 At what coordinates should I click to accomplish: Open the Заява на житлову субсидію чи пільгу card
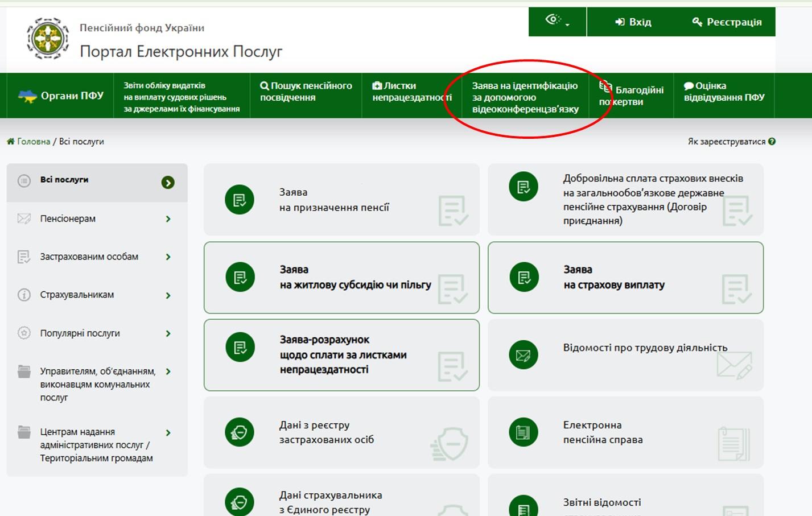click(341, 278)
